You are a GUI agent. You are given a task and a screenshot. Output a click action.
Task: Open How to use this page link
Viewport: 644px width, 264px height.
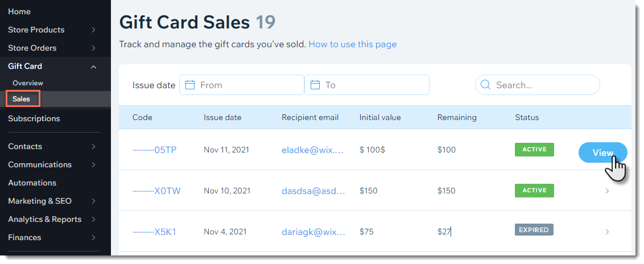tap(352, 44)
